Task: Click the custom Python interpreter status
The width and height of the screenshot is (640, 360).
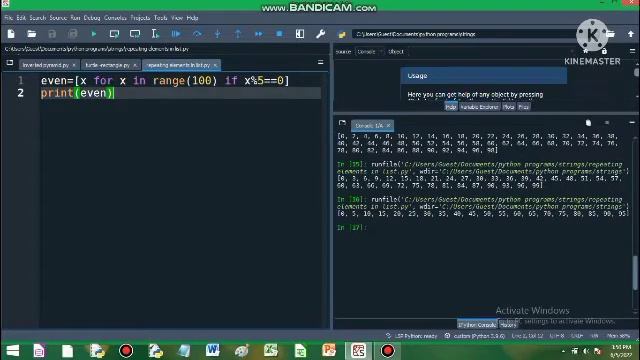Action: pos(476,336)
